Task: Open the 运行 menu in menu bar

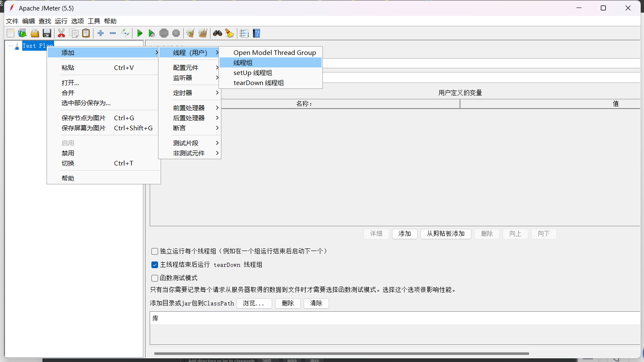Action: coord(61,21)
